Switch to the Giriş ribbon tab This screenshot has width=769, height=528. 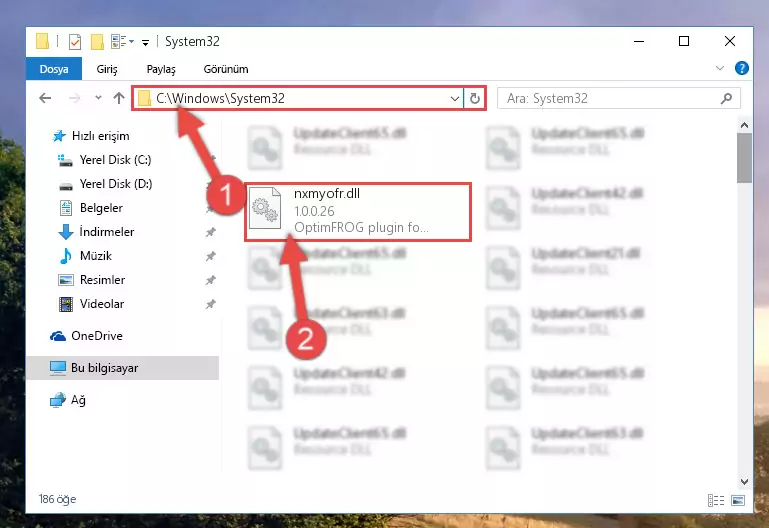[x=106, y=69]
